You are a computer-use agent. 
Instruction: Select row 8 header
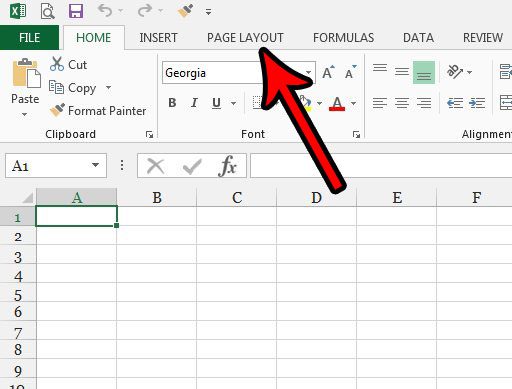point(18,350)
